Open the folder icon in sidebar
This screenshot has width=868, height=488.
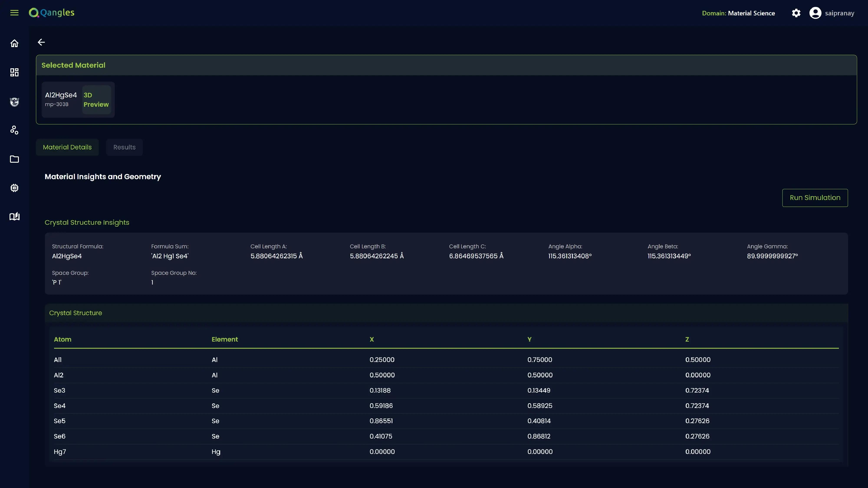pos(14,159)
